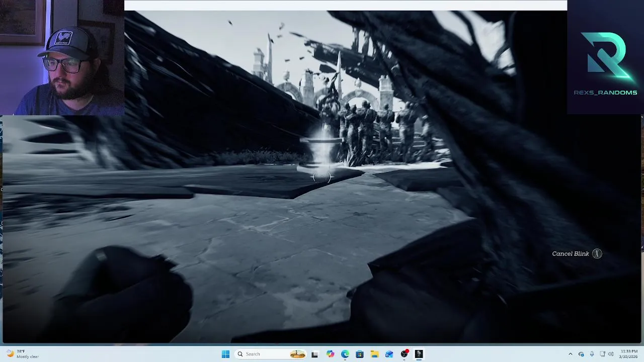Show hidden system tray icons

click(570, 354)
